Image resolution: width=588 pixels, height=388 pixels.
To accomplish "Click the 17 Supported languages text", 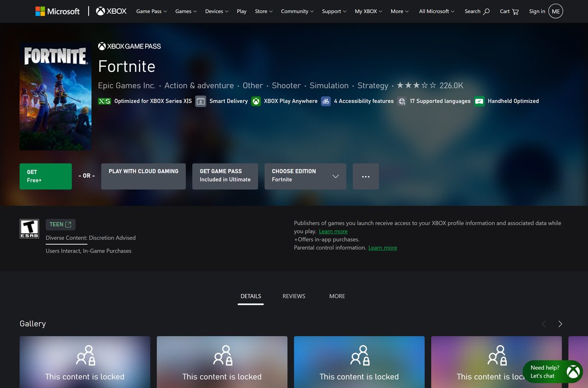I will tap(440, 101).
